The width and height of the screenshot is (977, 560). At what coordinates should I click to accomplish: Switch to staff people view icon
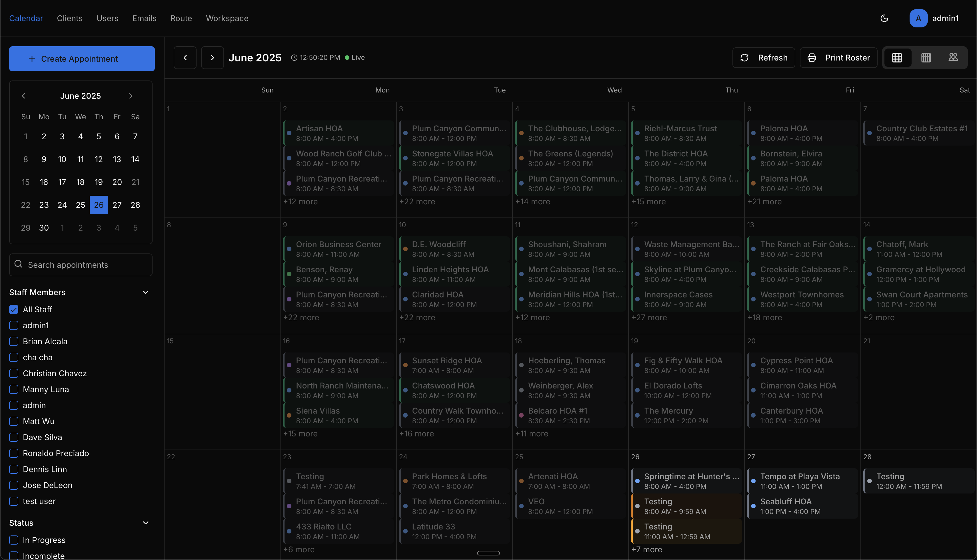point(953,58)
